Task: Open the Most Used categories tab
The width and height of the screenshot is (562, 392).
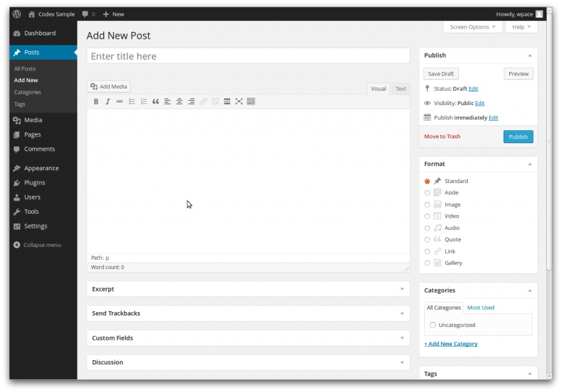Action: tap(481, 308)
